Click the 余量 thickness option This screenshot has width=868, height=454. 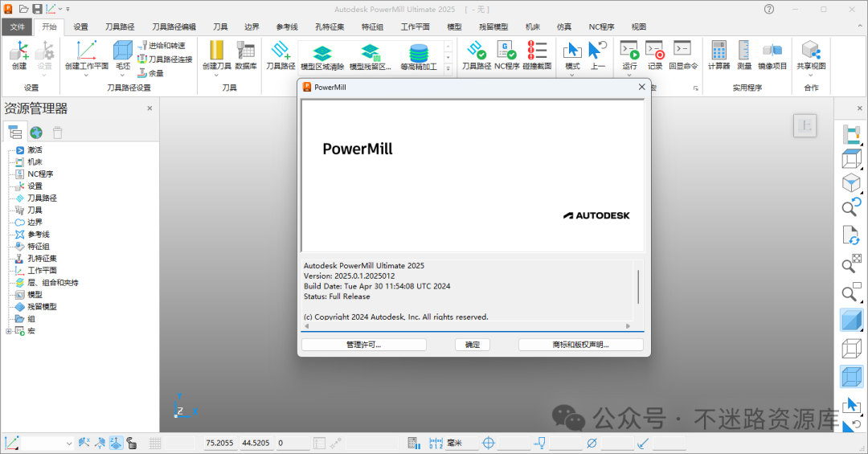[x=150, y=73]
